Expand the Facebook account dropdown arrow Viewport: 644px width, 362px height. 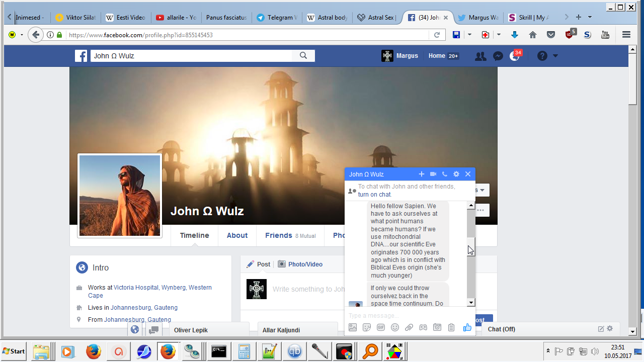pyautogui.click(x=555, y=56)
